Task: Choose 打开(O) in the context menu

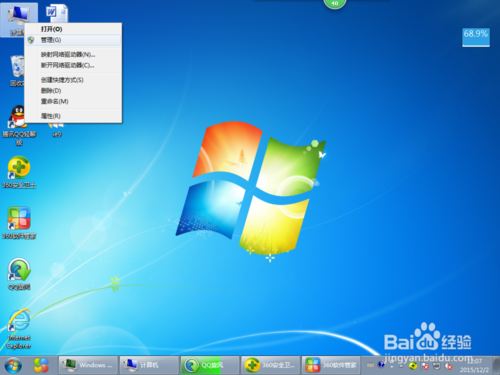Action: tap(73, 29)
